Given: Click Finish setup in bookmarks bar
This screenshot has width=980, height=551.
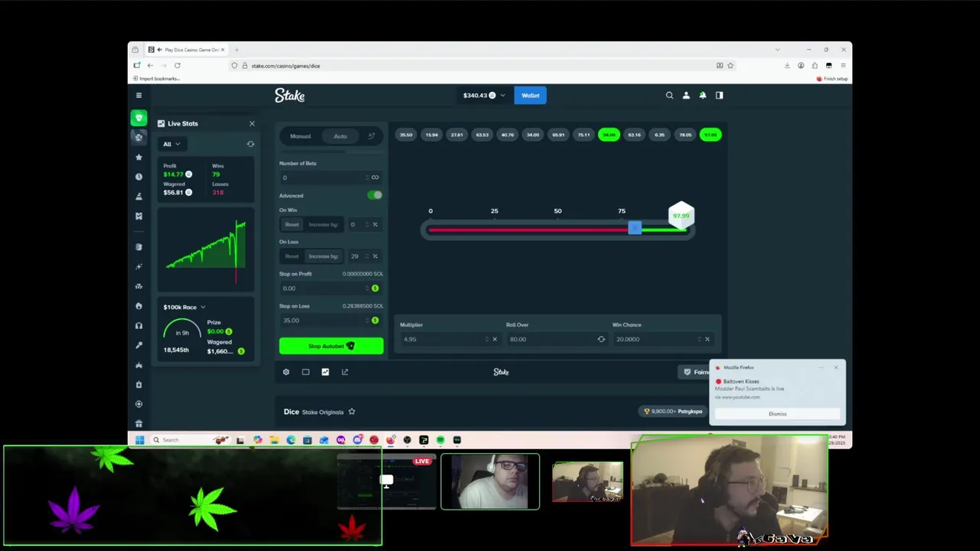Looking at the screenshot, I should coord(832,79).
